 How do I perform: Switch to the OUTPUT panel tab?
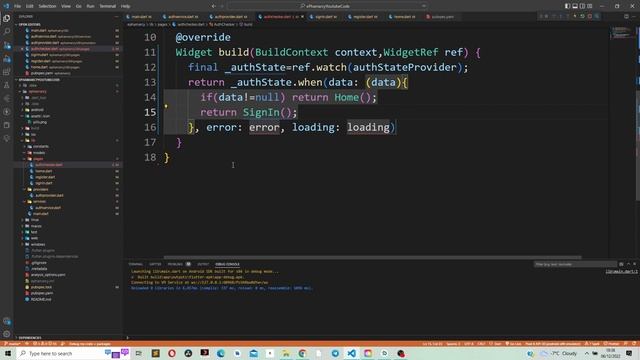tap(203, 264)
